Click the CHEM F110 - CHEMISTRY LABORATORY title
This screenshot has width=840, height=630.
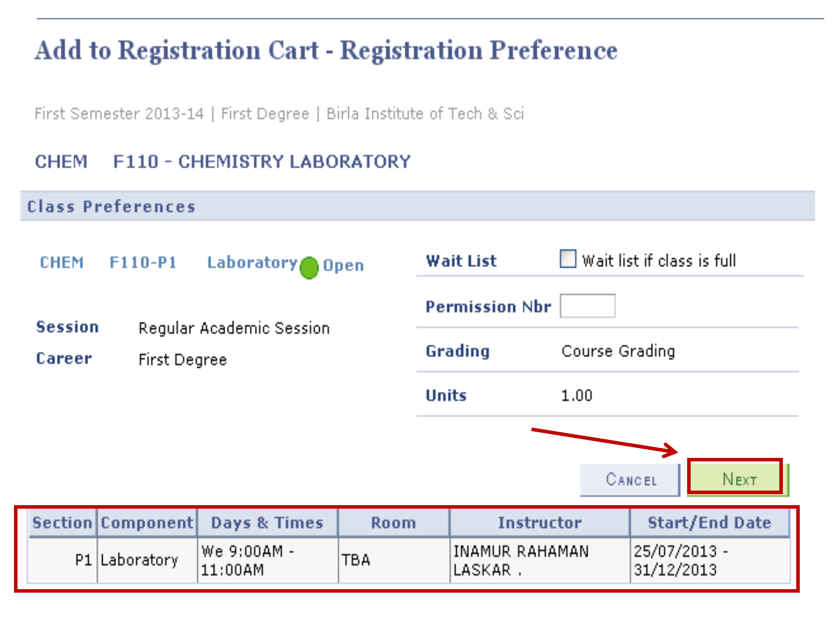click(223, 162)
